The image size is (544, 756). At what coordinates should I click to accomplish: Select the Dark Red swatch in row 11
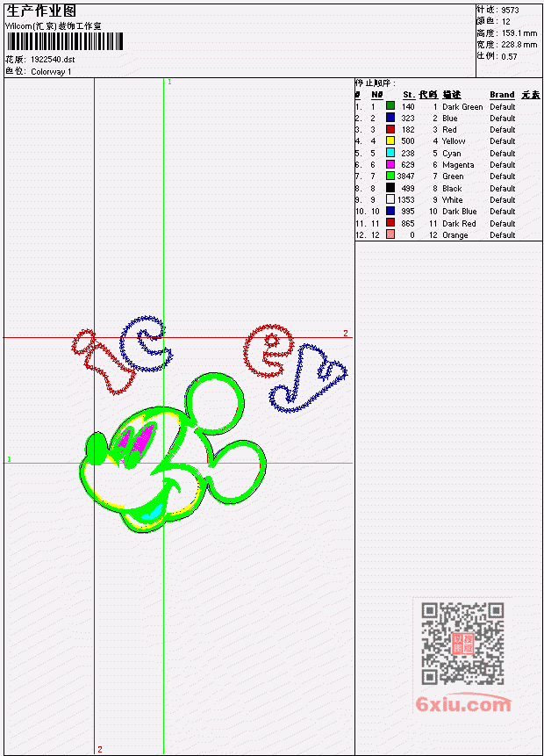[390, 223]
